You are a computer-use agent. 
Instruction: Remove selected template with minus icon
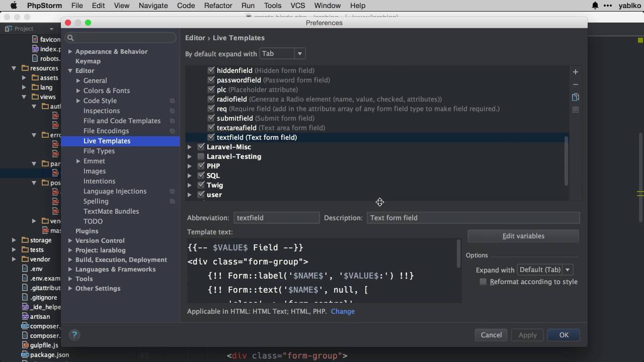[576, 84]
